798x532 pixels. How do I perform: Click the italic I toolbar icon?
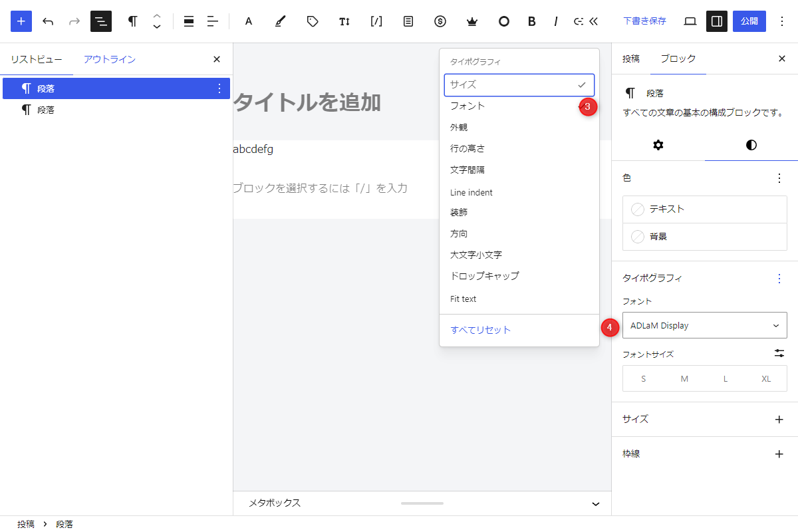pos(555,21)
